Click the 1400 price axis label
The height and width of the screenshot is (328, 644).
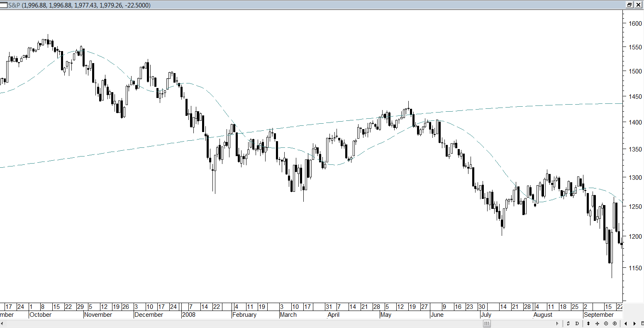click(x=635, y=122)
